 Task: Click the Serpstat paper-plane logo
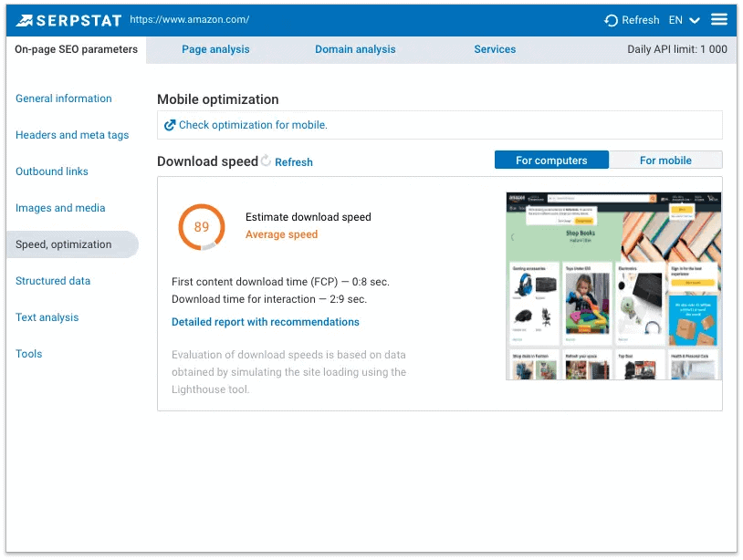(27, 19)
